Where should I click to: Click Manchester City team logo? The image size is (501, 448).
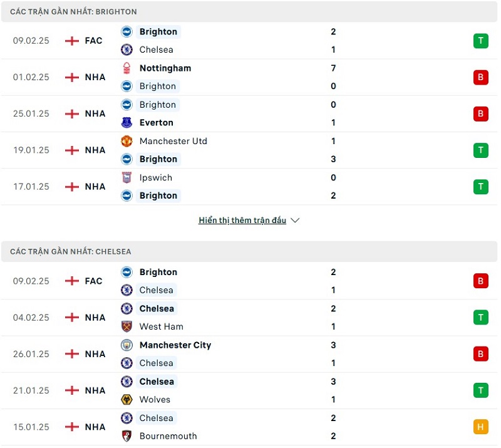127,345
